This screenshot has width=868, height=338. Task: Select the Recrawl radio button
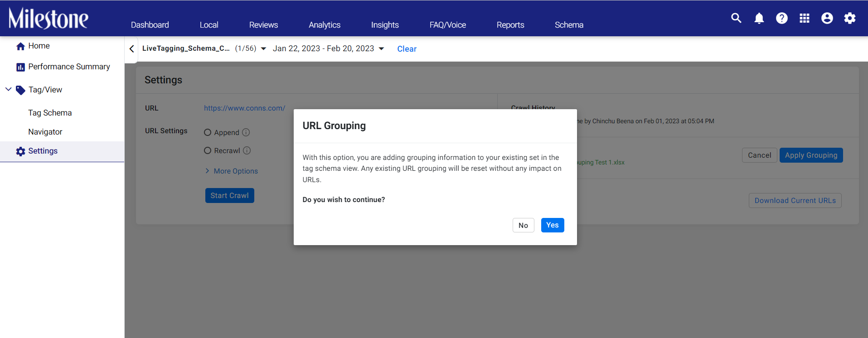tap(208, 150)
